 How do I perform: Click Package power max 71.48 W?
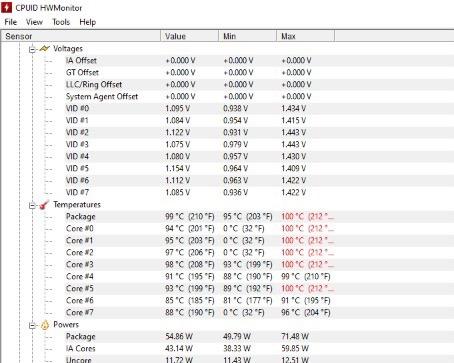click(x=295, y=337)
